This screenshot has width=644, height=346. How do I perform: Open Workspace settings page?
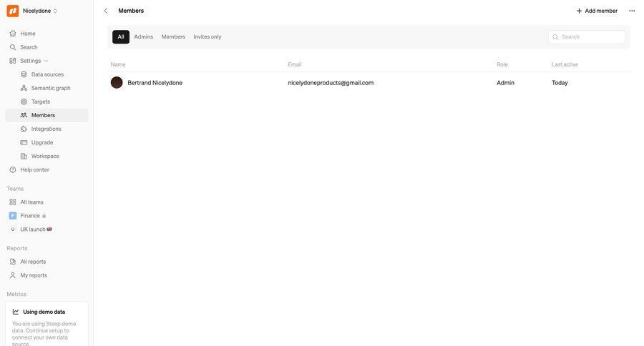[45, 156]
